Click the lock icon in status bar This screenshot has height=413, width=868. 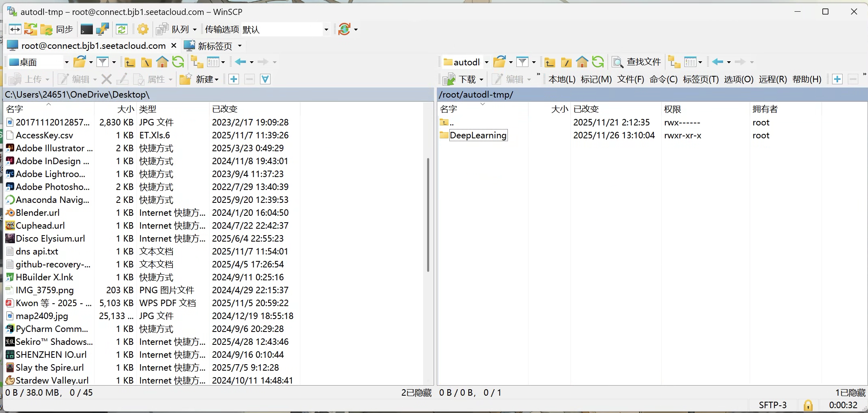pos(808,405)
